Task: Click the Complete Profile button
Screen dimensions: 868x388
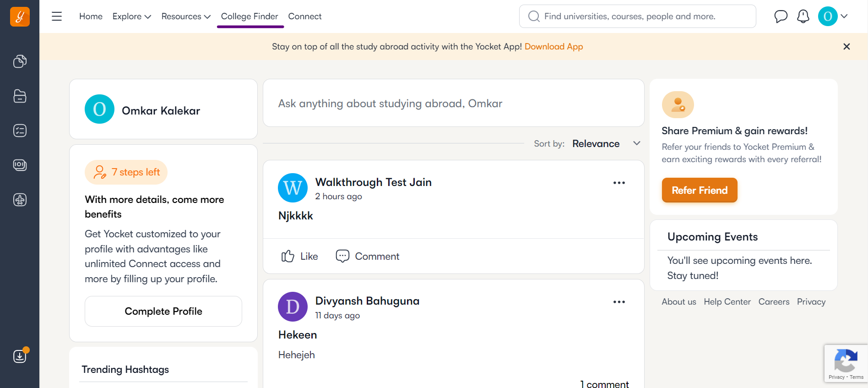Action: pyautogui.click(x=163, y=311)
